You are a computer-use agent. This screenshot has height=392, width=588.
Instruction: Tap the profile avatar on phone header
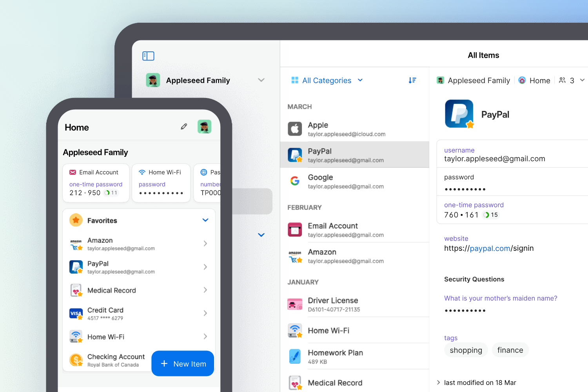(204, 127)
